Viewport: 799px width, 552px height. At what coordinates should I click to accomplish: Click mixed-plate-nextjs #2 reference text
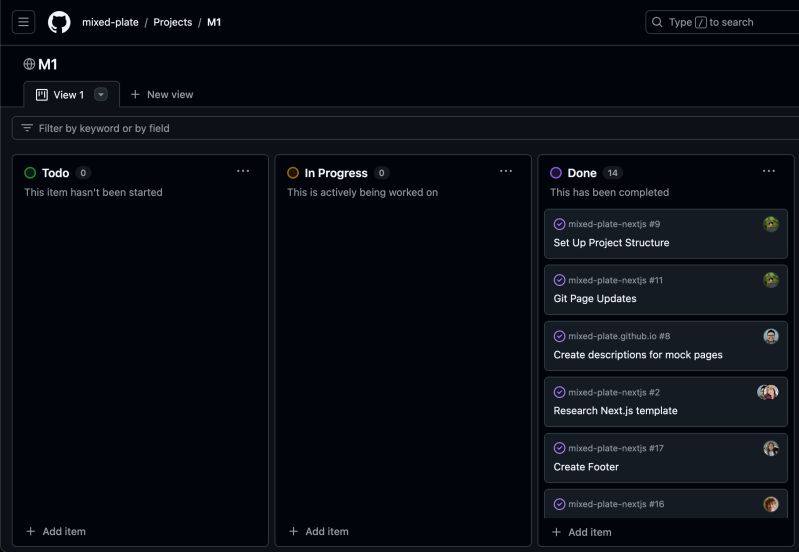[614, 392]
